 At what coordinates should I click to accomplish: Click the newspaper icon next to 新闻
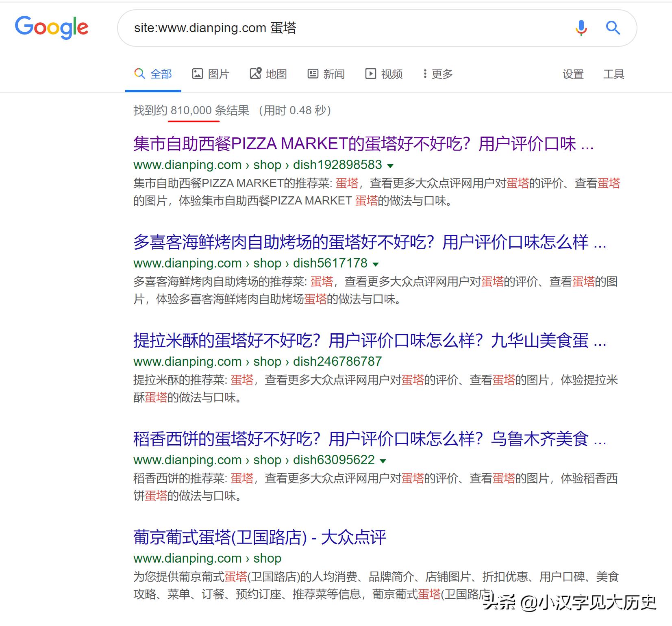(313, 74)
